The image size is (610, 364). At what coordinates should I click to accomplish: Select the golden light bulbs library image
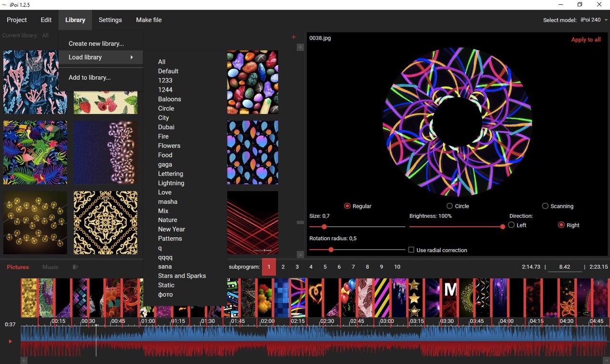pyautogui.click(x=35, y=223)
